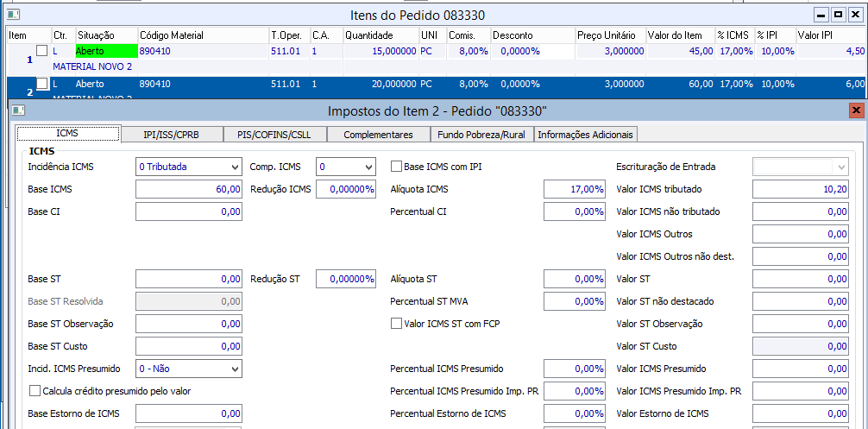
Task: Click the T.Oper. column header
Action: click(x=289, y=35)
